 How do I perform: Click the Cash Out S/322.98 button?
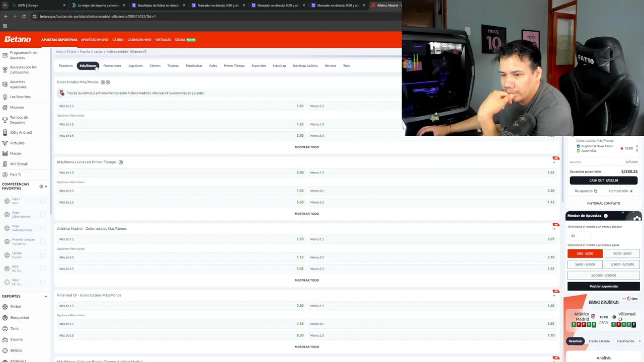[603, 180]
